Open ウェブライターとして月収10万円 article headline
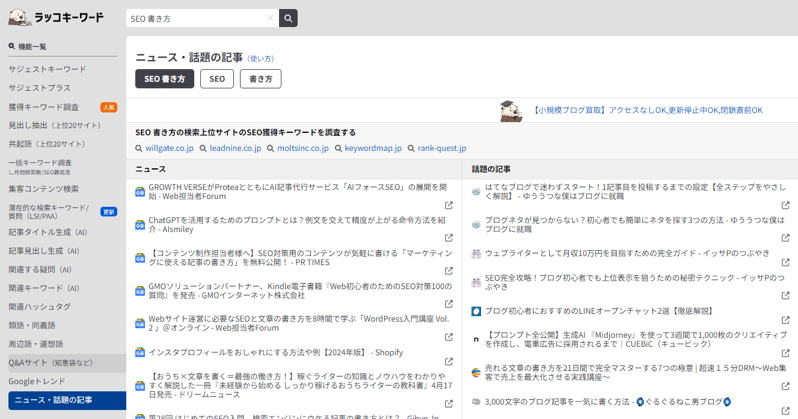The height and width of the screenshot is (419, 798). pyautogui.click(x=627, y=253)
